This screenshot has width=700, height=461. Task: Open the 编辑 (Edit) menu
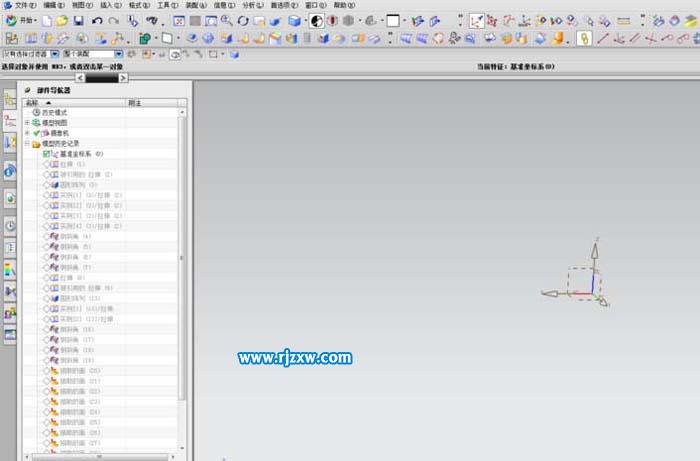click(54, 5)
